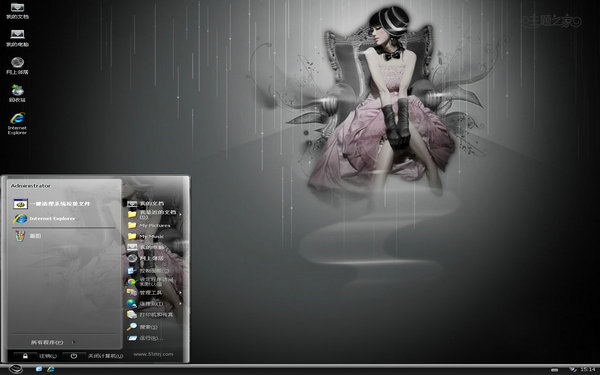The width and height of the screenshot is (600, 375).
Task: Click the system tray clock
Action: point(588,369)
